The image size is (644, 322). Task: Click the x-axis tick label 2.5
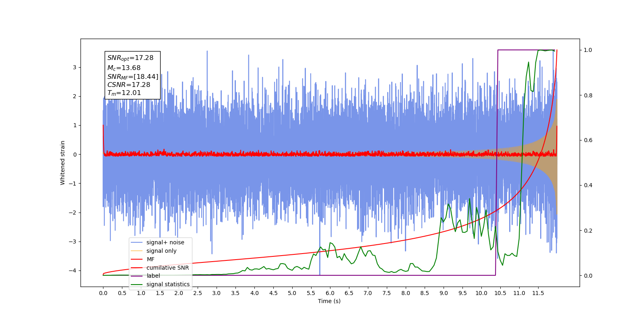click(x=198, y=293)
